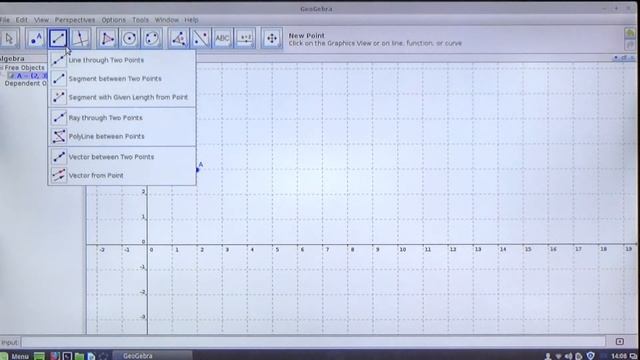Click the Dependent Objects tree entry
The height and width of the screenshot is (360, 640).
click(x=25, y=83)
